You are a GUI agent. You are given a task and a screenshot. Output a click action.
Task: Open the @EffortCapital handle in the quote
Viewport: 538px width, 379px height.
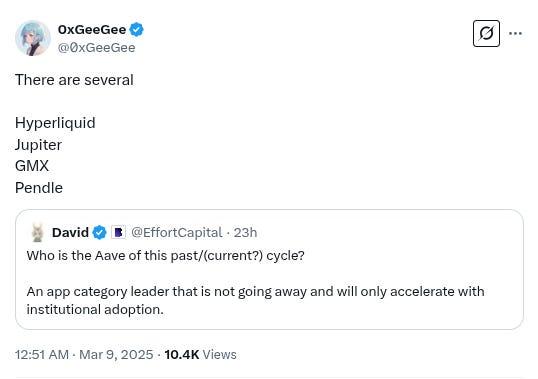coord(177,233)
